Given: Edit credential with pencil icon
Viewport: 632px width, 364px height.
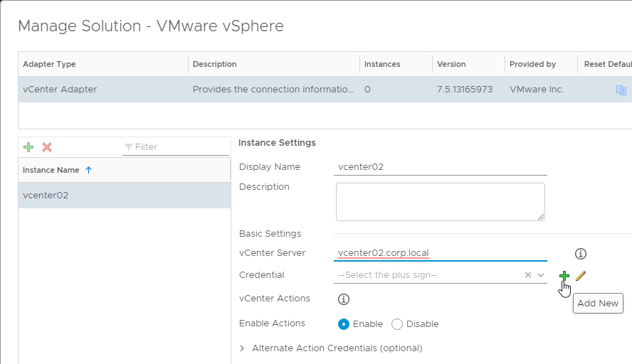Looking at the screenshot, I should pos(581,276).
